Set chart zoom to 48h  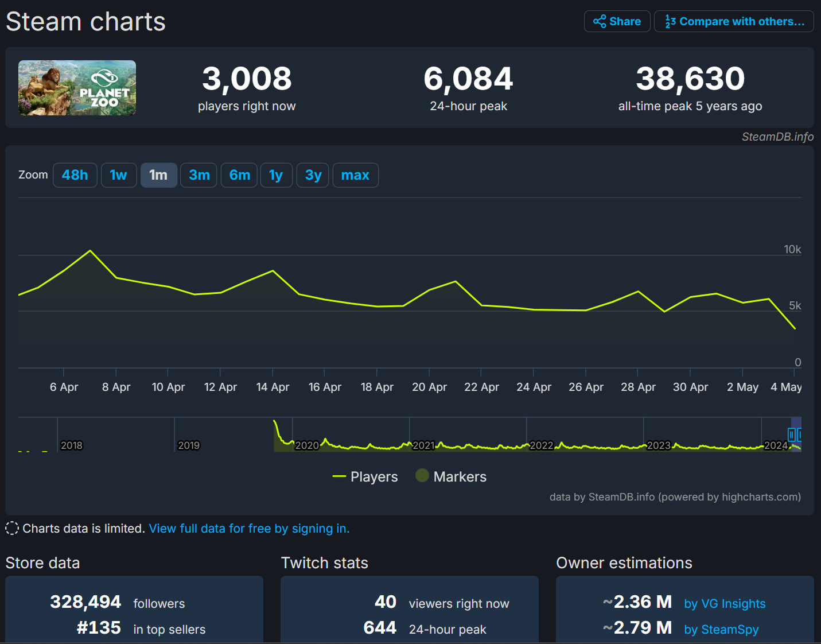75,175
